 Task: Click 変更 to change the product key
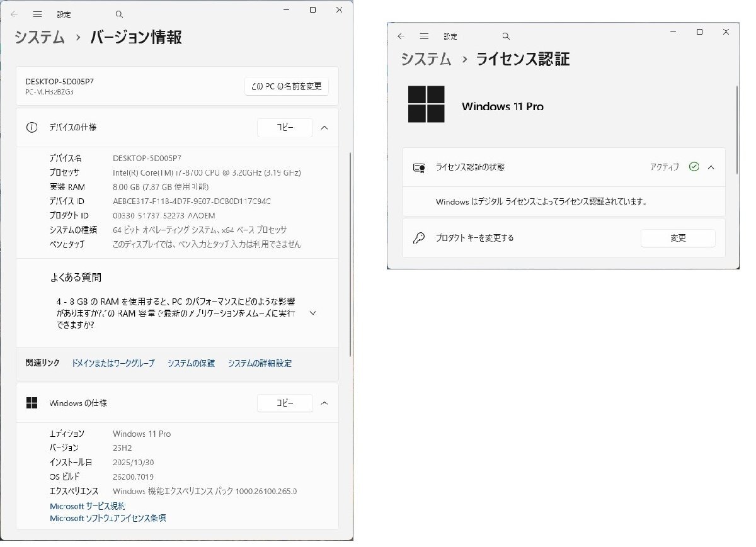[x=678, y=238]
